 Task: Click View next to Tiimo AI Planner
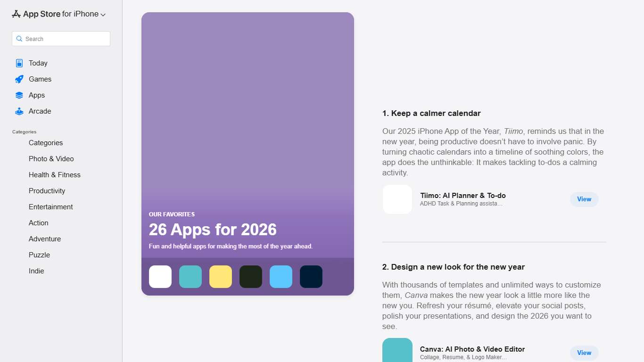click(x=584, y=199)
